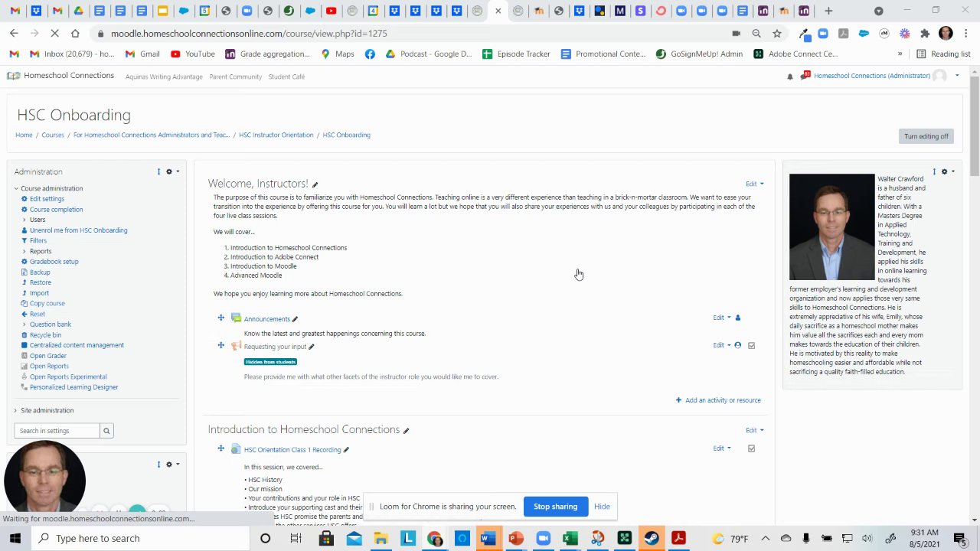Click Stop sharing in Loom bar

point(555,507)
